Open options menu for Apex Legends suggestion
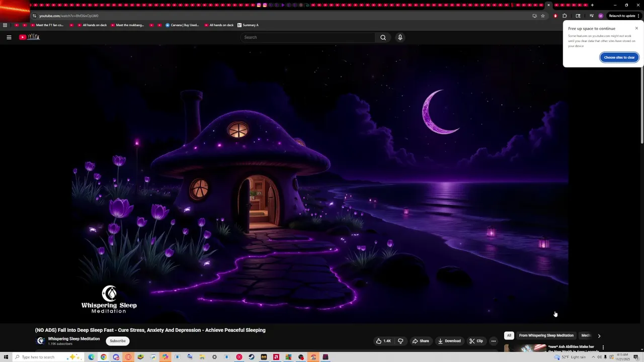The height and width of the screenshot is (362, 644). click(603, 347)
